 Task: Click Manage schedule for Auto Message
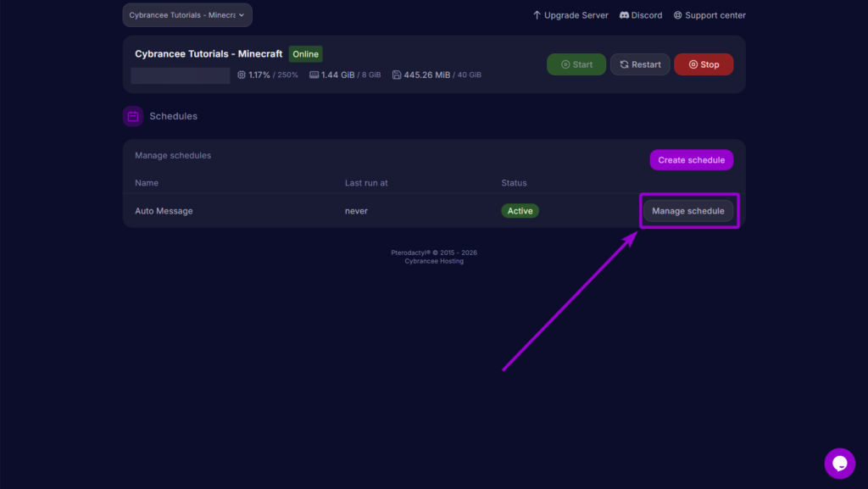(688, 210)
